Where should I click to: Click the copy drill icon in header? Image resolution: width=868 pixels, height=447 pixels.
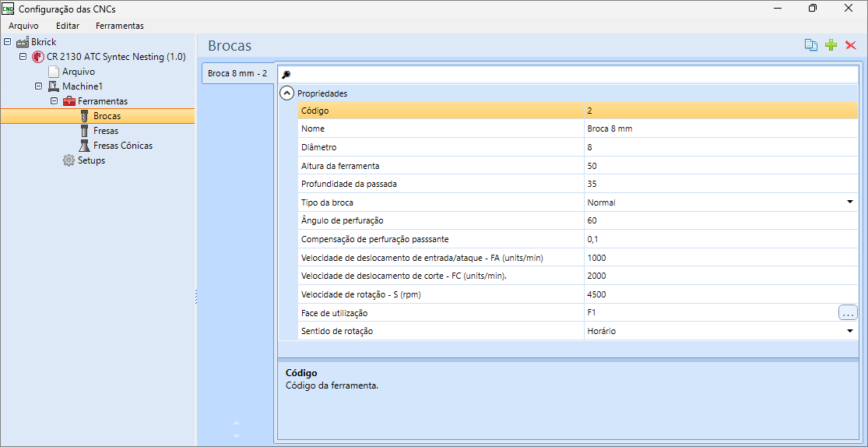pyautogui.click(x=811, y=45)
